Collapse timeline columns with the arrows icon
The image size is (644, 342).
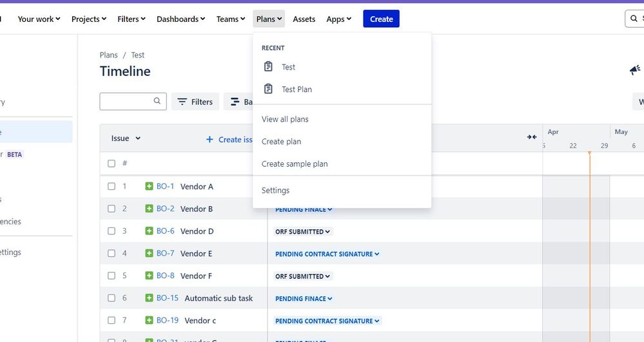click(x=532, y=137)
